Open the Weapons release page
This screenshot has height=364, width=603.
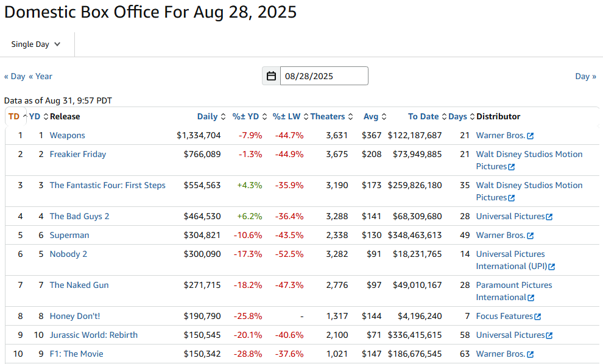67,135
